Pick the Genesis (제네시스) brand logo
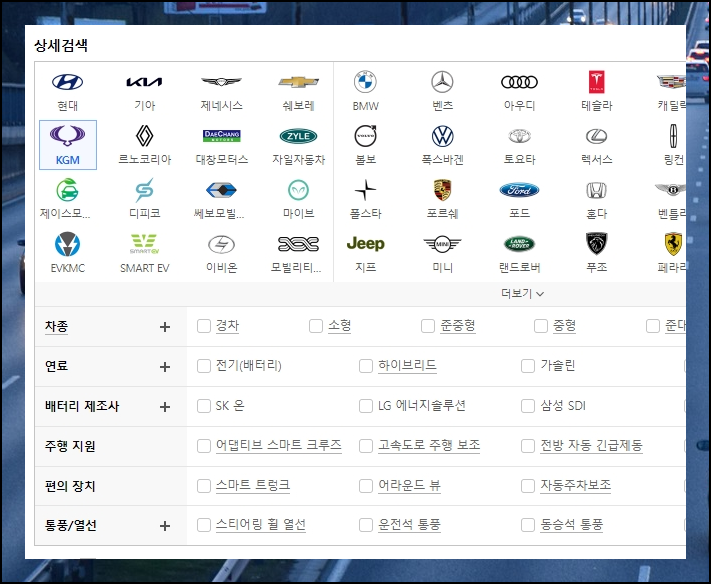Viewport: 711px width, 584px height. point(221,82)
